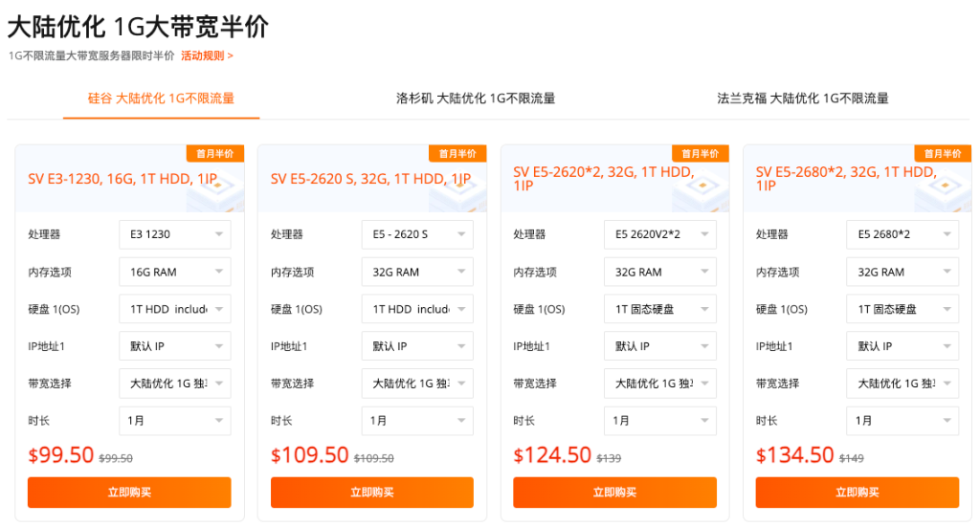Open E5 - 2620 S processor dropdown
The height and width of the screenshot is (527, 980).
416,234
